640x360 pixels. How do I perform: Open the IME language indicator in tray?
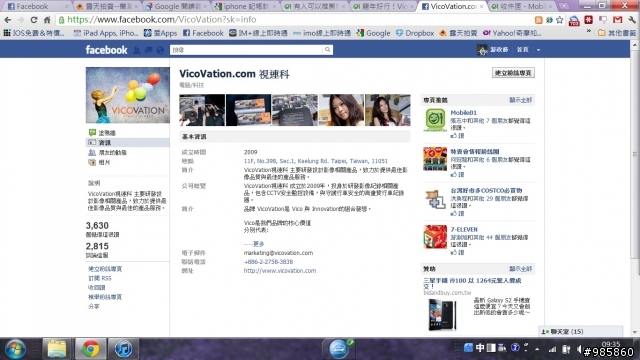coord(480,348)
